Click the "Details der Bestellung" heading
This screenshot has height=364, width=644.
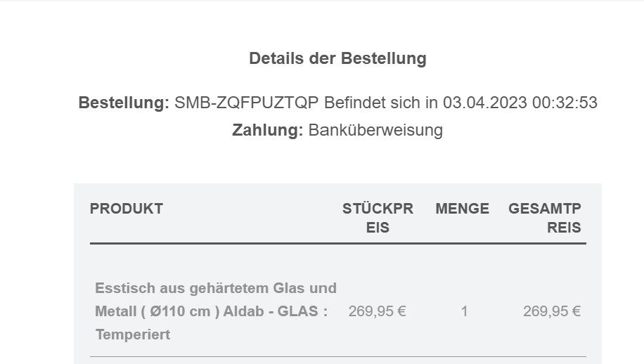click(x=337, y=58)
